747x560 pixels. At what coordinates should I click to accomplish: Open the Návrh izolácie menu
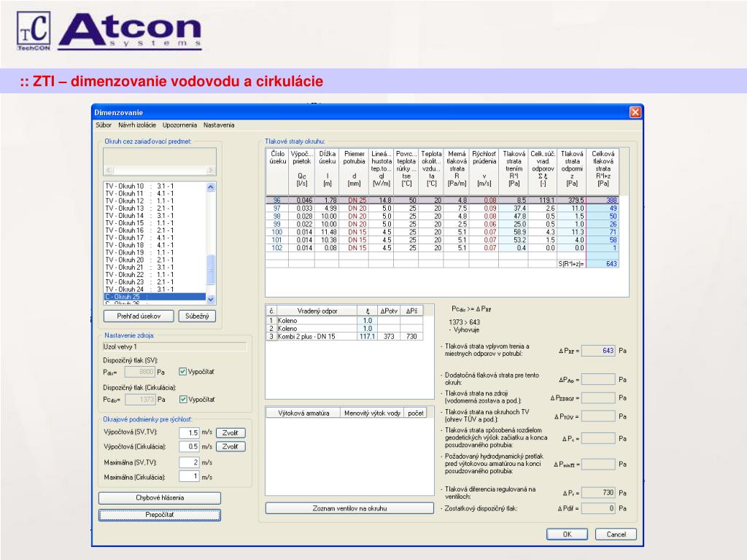[x=137, y=125]
